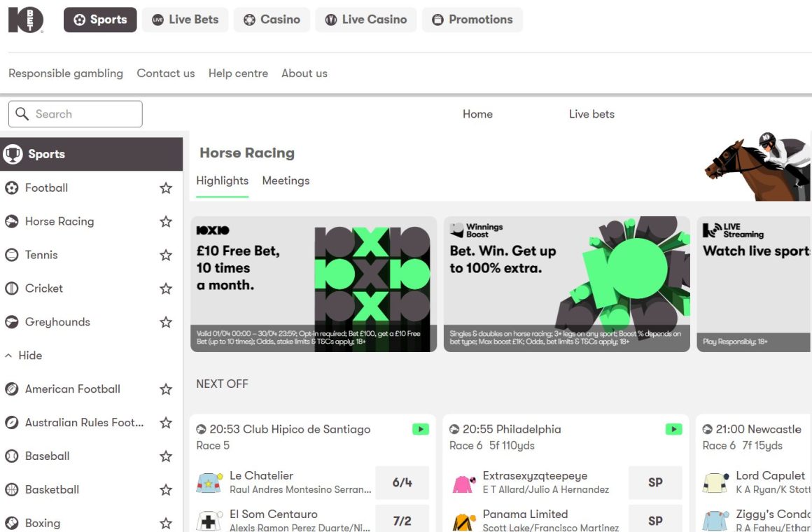Toggle the Basketball favourite star
This screenshot has height=532, width=812.
(x=166, y=489)
